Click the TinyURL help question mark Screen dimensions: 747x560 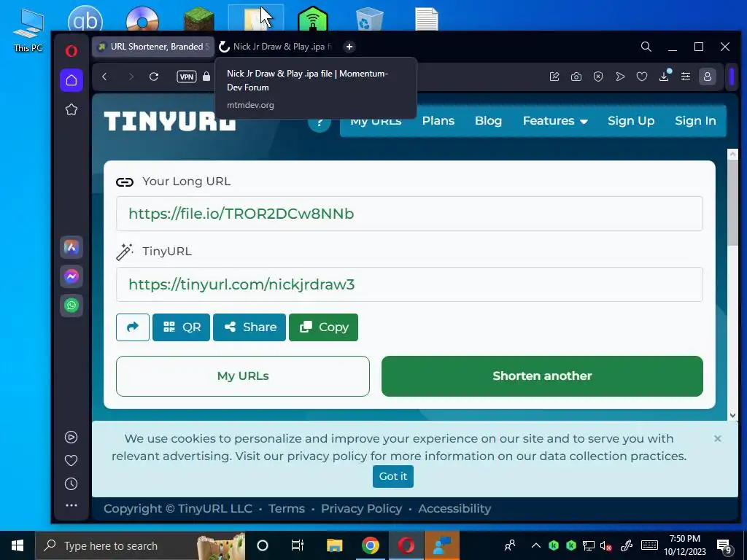320,122
